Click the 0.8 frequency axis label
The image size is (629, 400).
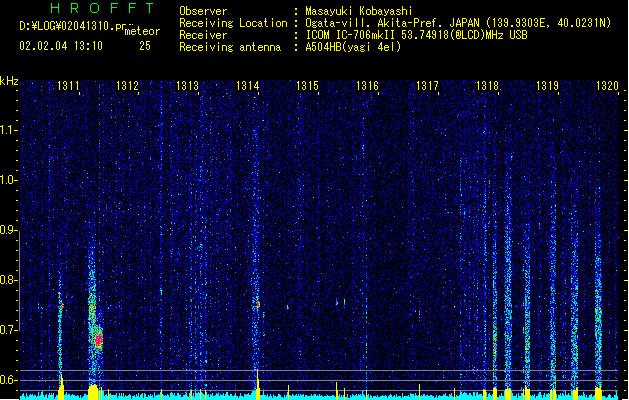point(9,280)
